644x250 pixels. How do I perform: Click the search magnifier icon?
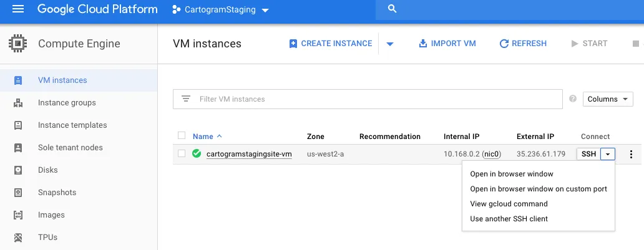click(x=393, y=9)
